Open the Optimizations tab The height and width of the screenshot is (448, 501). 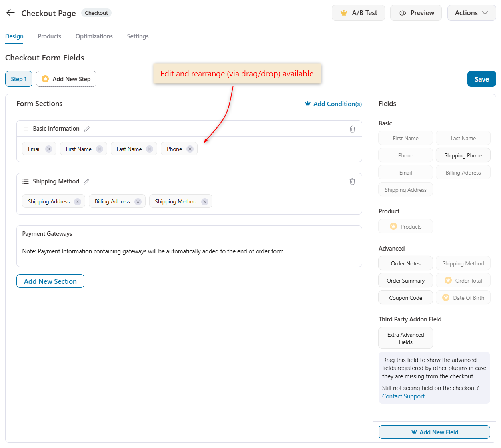(x=94, y=36)
